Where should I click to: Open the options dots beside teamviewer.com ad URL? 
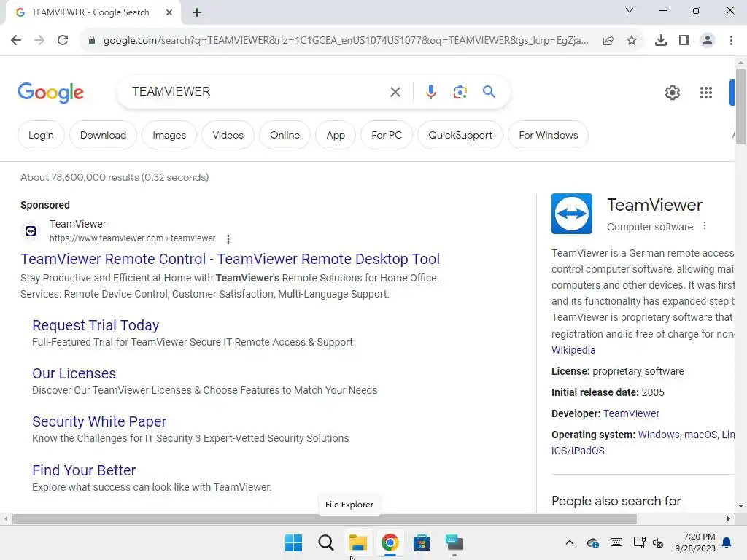click(x=228, y=239)
